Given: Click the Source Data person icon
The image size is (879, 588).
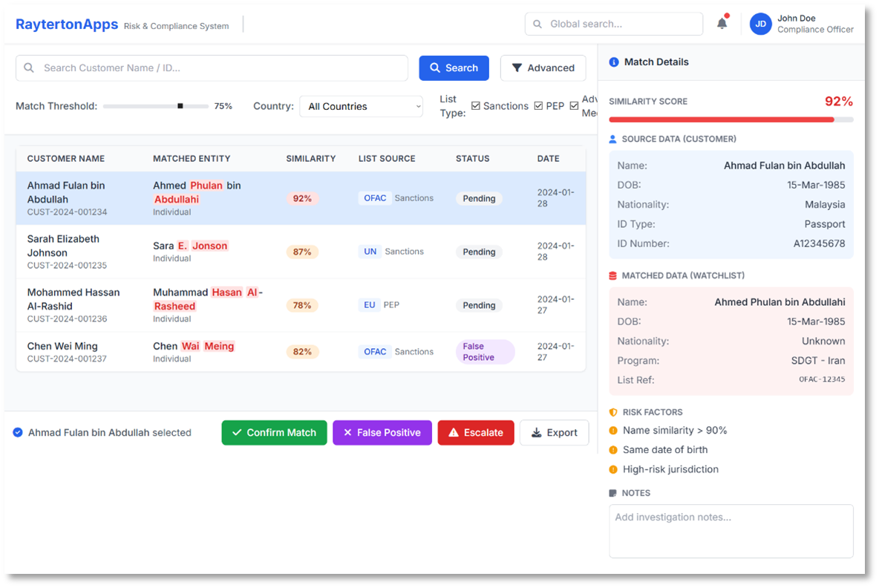Looking at the screenshot, I should 613,139.
